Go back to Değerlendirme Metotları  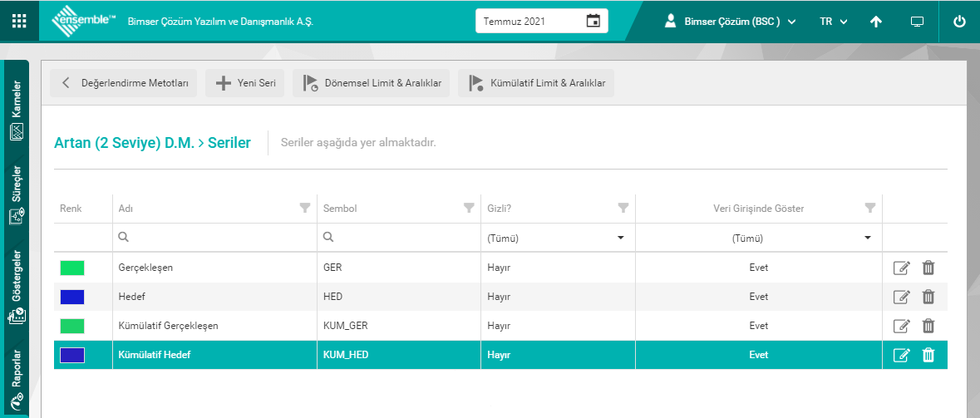tap(124, 83)
